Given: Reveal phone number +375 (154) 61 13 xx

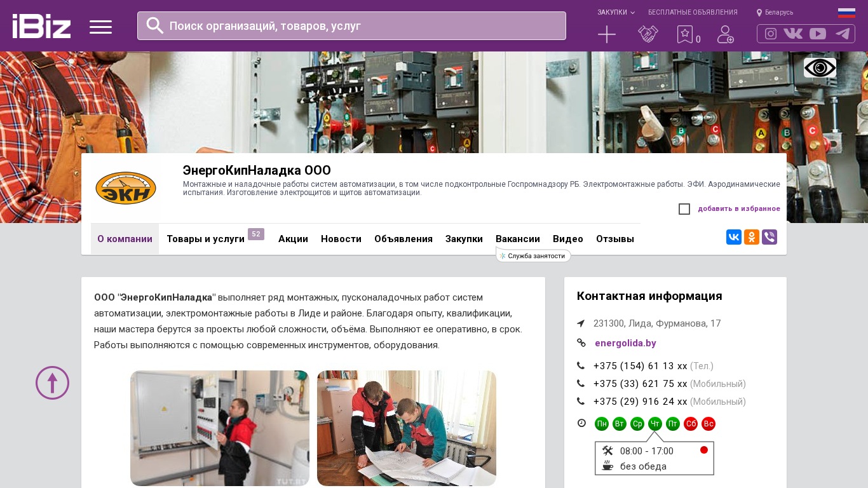Looking at the screenshot, I should pyautogui.click(x=641, y=366).
